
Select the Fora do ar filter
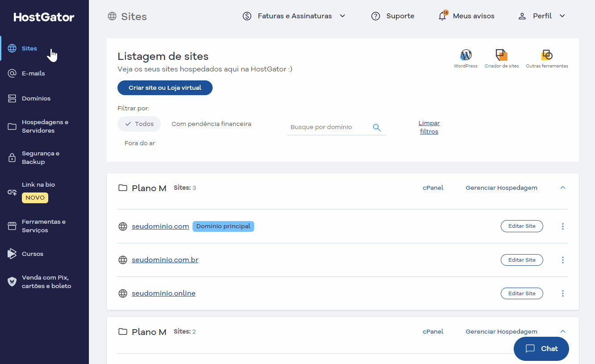(x=140, y=143)
